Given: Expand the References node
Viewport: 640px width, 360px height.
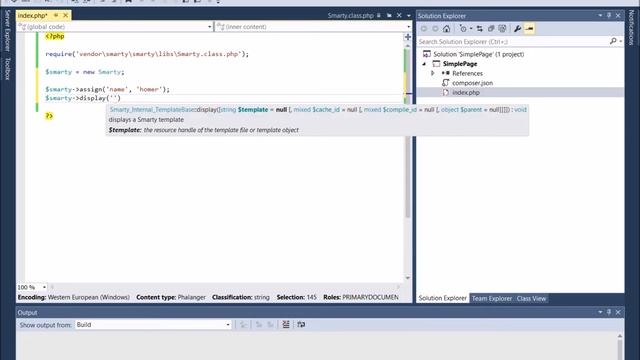Looking at the screenshot, I should coord(433,73).
